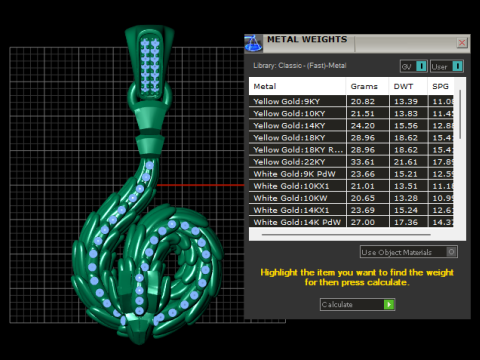Click the 13.39 DWT cell
480x360 pixels.
[x=408, y=101]
